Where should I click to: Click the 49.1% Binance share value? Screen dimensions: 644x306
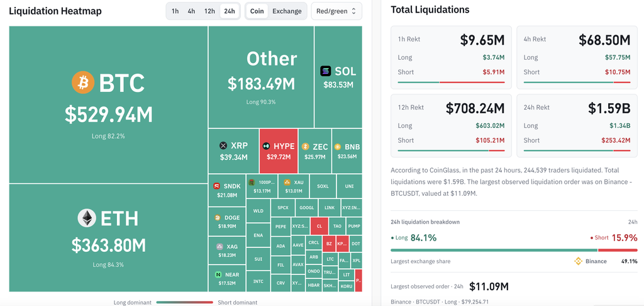point(629,261)
